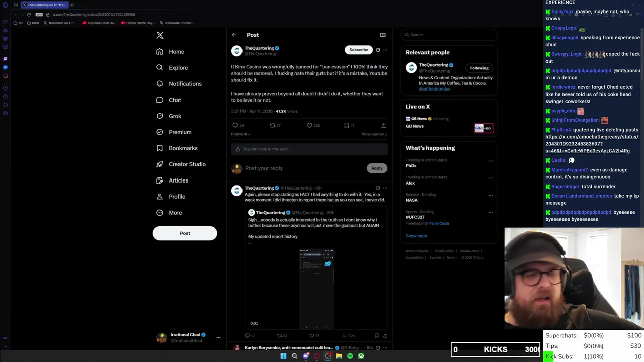Open the Home page
This screenshot has height=362, width=644.
tap(171, 52)
